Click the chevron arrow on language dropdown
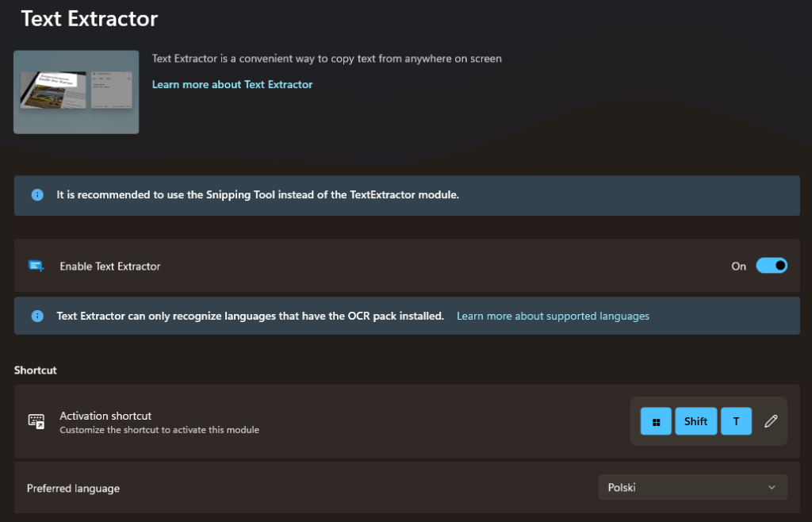The image size is (812, 522). (772, 487)
